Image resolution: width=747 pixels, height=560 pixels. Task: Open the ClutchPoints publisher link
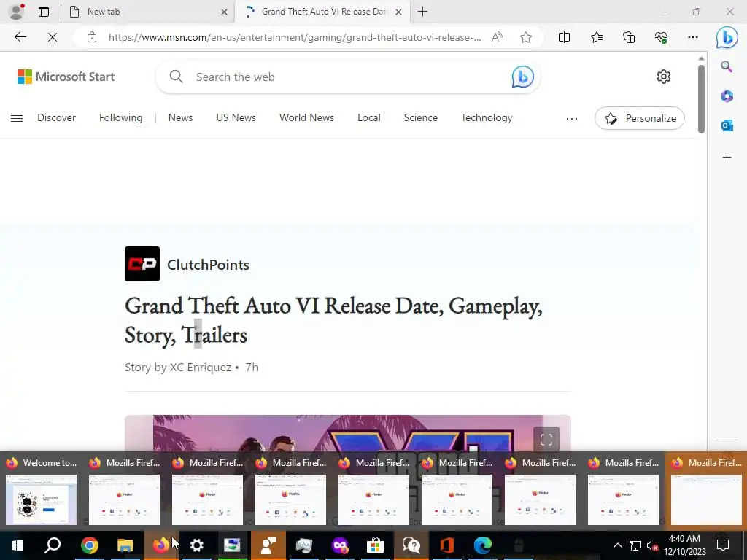point(208,265)
